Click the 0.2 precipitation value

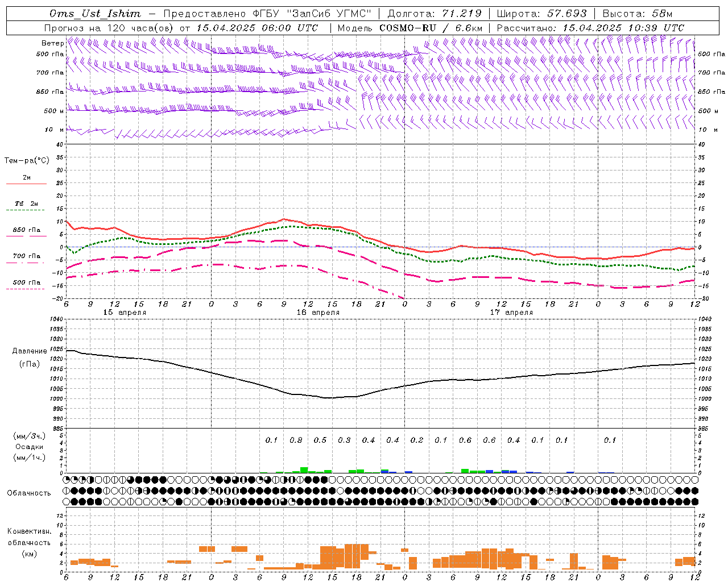click(417, 440)
